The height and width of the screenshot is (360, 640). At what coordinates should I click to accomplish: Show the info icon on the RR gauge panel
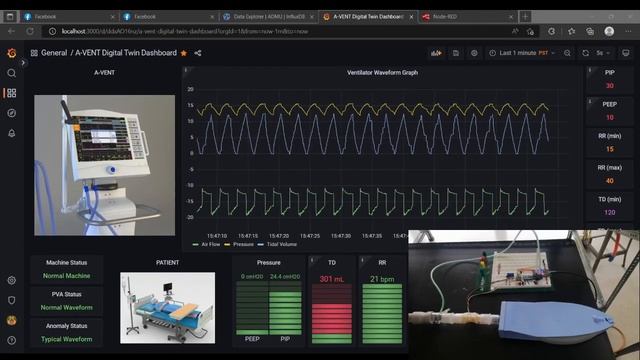coord(362,260)
